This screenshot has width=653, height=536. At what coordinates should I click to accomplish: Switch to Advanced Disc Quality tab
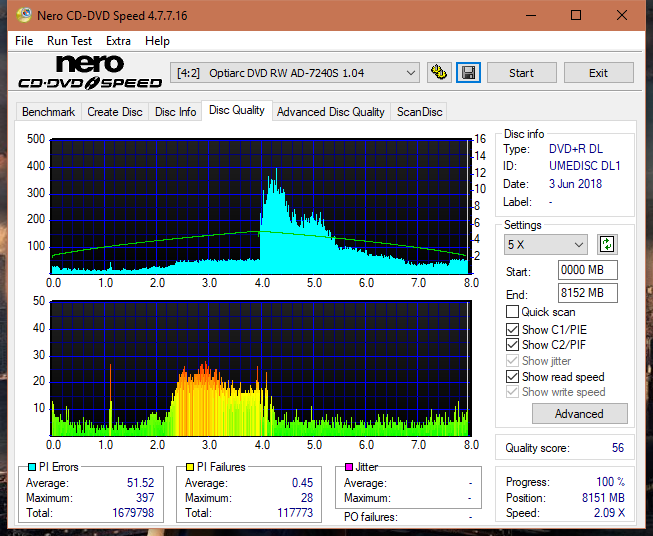pos(331,112)
